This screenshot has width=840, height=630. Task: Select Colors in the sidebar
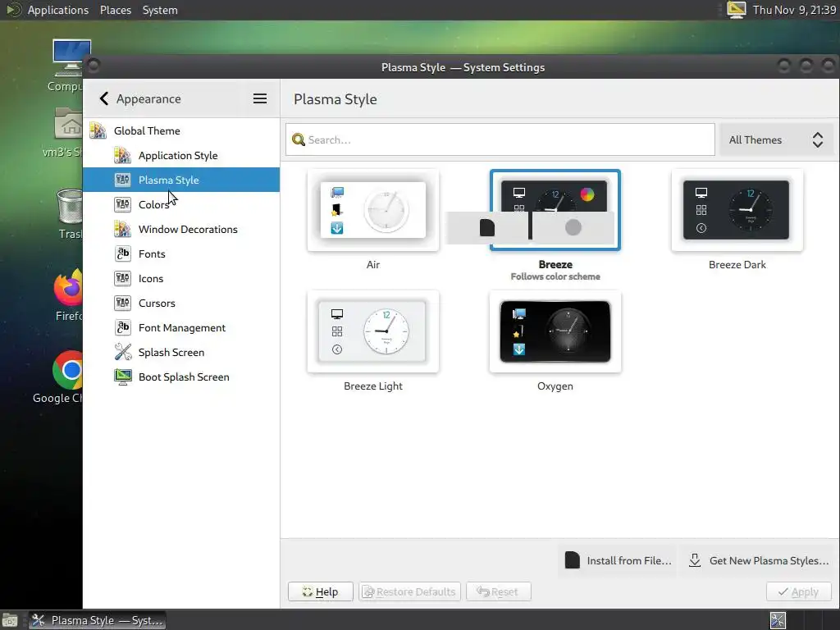(181, 204)
